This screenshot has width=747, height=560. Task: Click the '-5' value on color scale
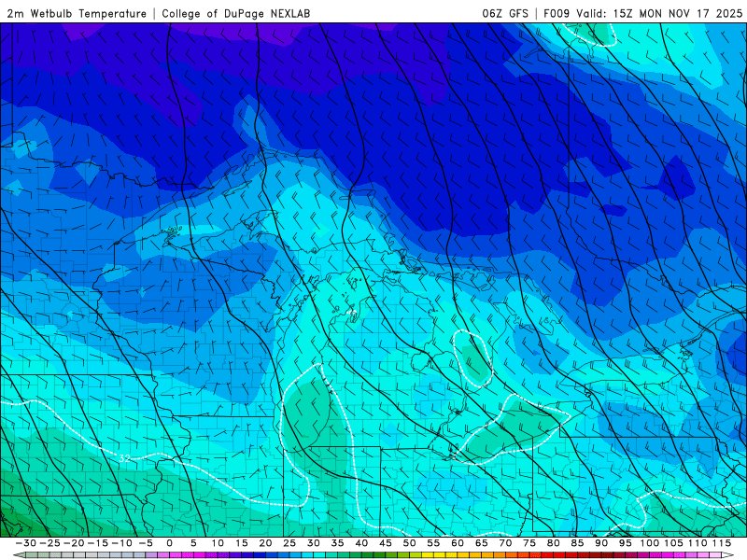pos(146,543)
